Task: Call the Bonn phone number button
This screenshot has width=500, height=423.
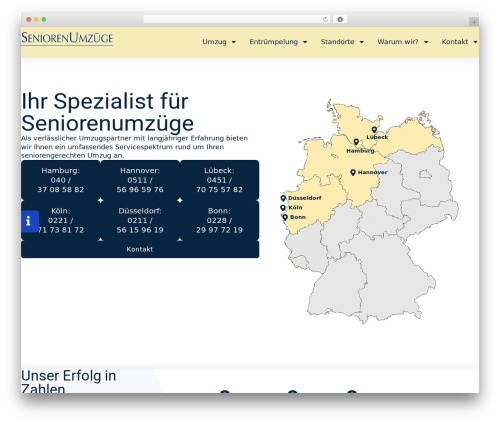Action: tap(219, 220)
